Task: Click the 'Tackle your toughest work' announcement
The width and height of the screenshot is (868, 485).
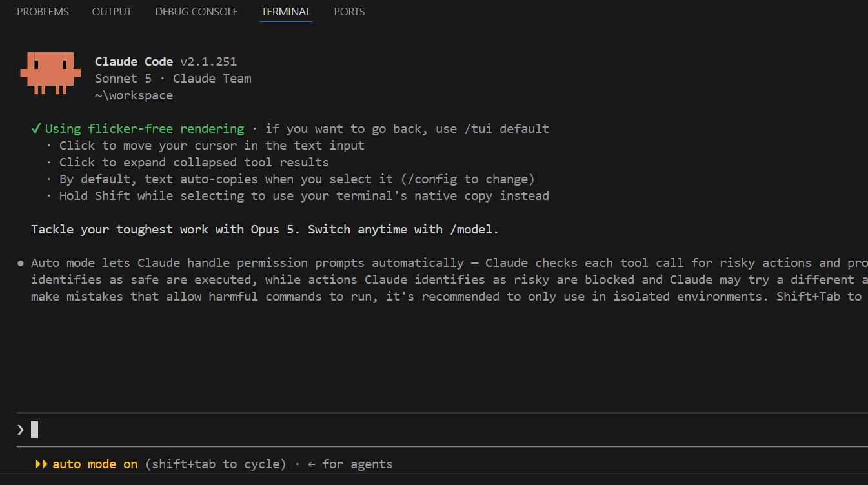Action: pos(265,230)
